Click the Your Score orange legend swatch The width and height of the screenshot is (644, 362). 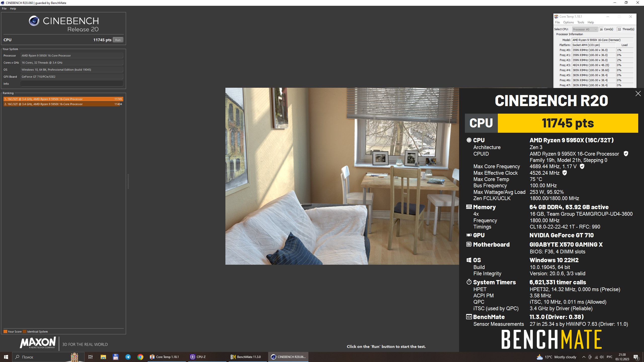coord(5,331)
